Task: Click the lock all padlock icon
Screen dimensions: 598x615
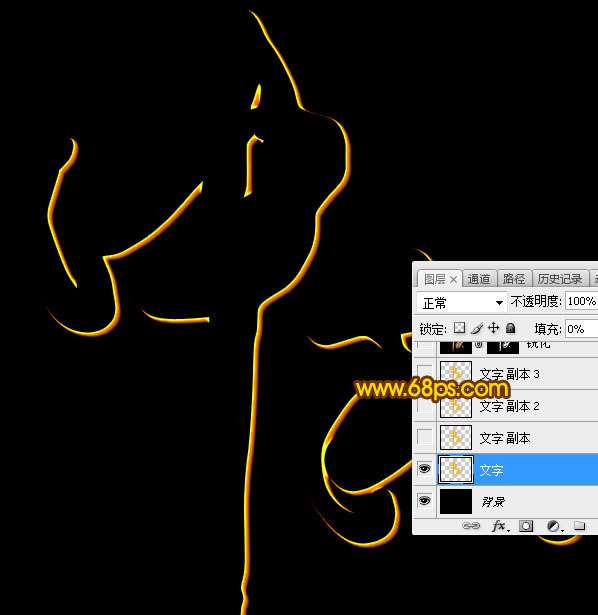Action: point(510,328)
